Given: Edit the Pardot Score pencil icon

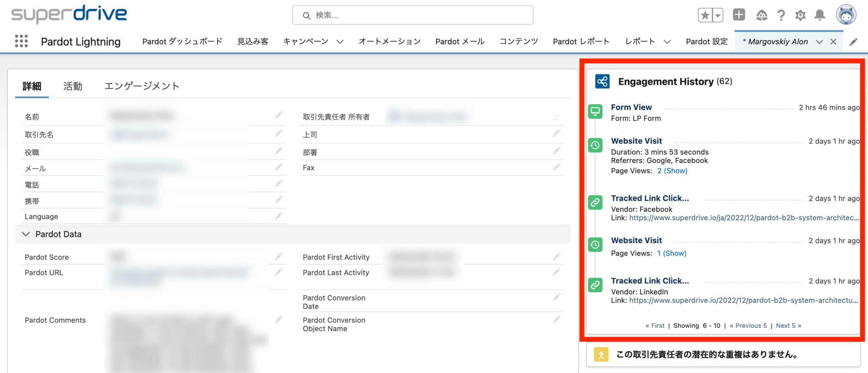Looking at the screenshot, I should (x=279, y=256).
